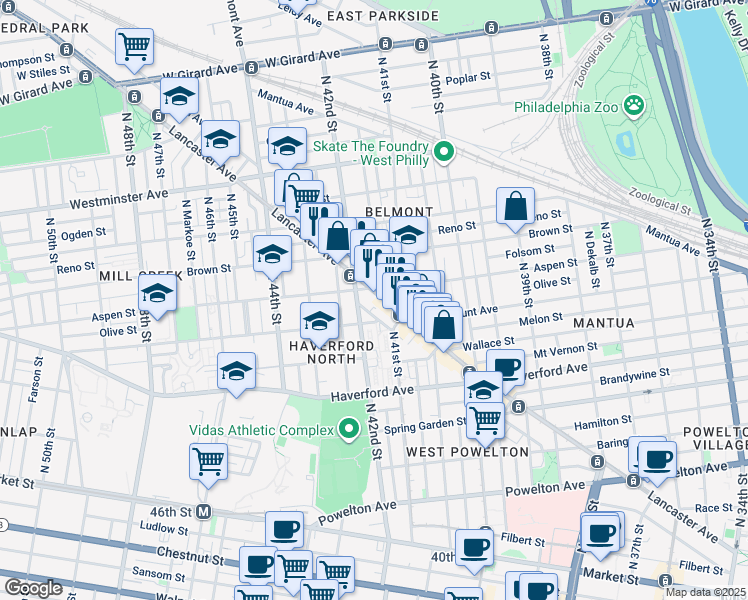The height and width of the screenshot is (600, 748).
Task: Open the school marker below Haverford Ave coffee cup
Action: [x=483, y=387]
